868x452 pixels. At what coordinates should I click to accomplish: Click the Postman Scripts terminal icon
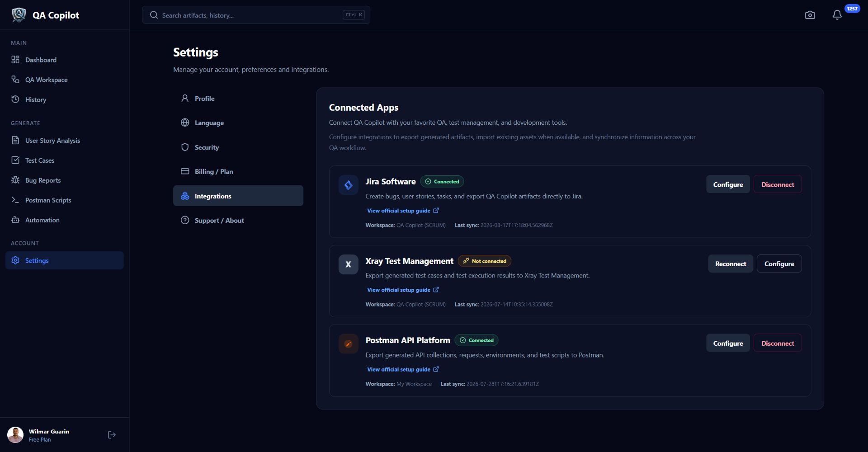point(15,200)
